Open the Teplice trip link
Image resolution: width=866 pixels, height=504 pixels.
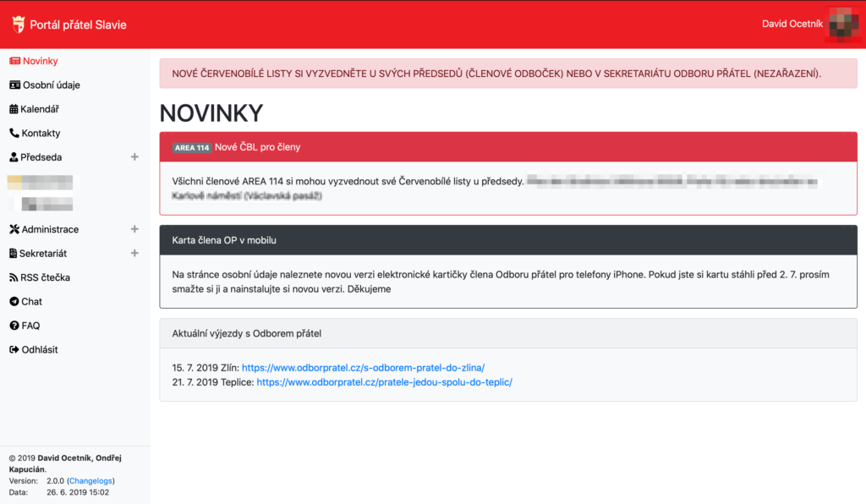point(385,382)
